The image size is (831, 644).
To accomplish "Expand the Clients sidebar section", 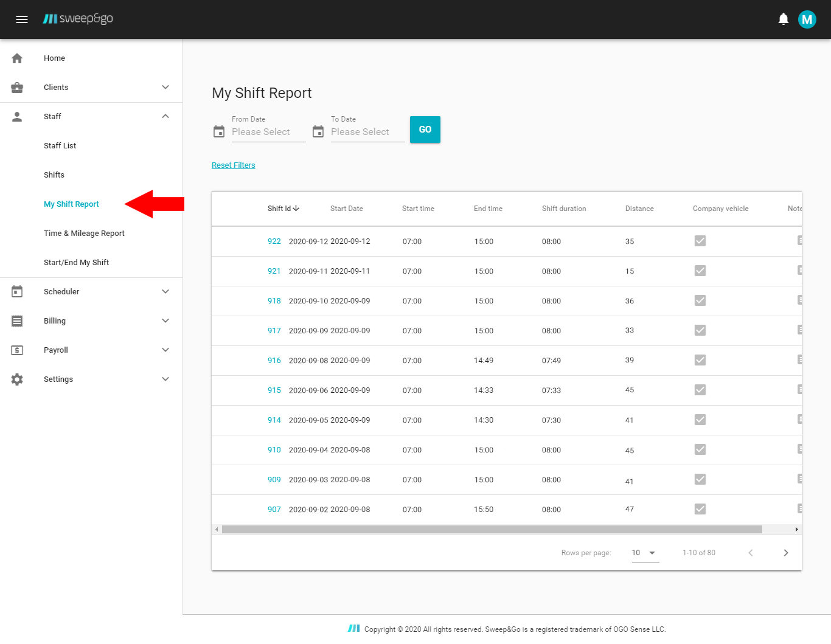I will click(x=165, y=88).
